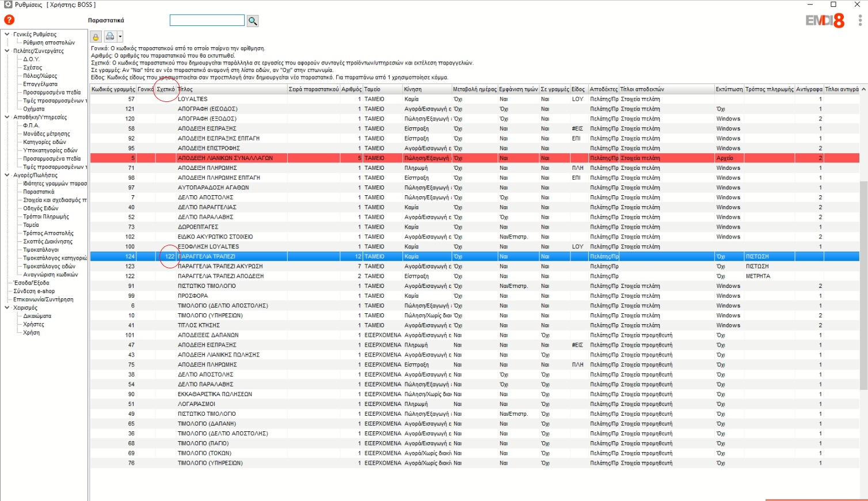Screen dimensions: 868x501
Task: Click the Γονικό column header
Action: (x=146, y=89)
